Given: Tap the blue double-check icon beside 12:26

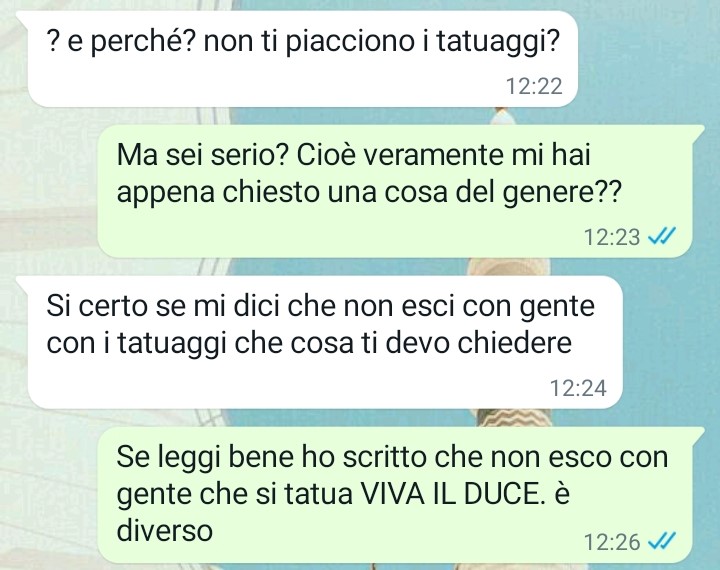Looking at the screenshot, I should pyautogui.click(x=661, y=542).
